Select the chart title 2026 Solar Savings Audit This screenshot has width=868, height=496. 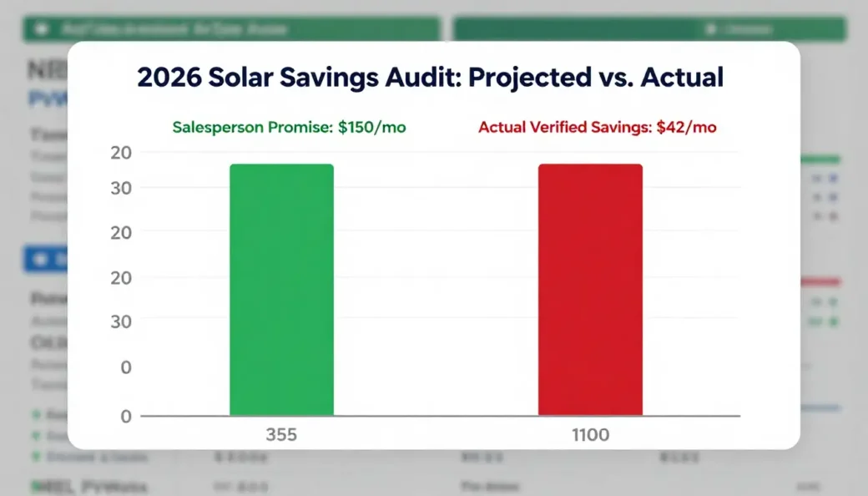431,77
